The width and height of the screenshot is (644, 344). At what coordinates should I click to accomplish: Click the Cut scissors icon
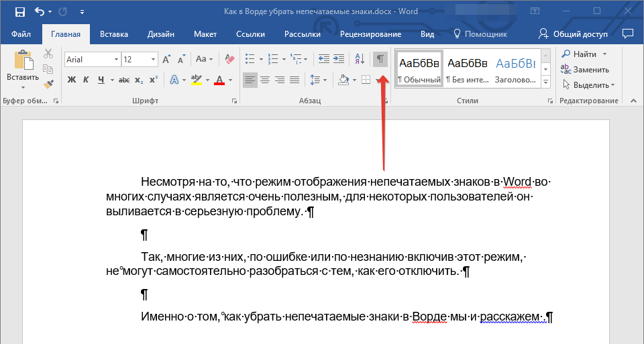pyautogui.click(x=48, y=54)
